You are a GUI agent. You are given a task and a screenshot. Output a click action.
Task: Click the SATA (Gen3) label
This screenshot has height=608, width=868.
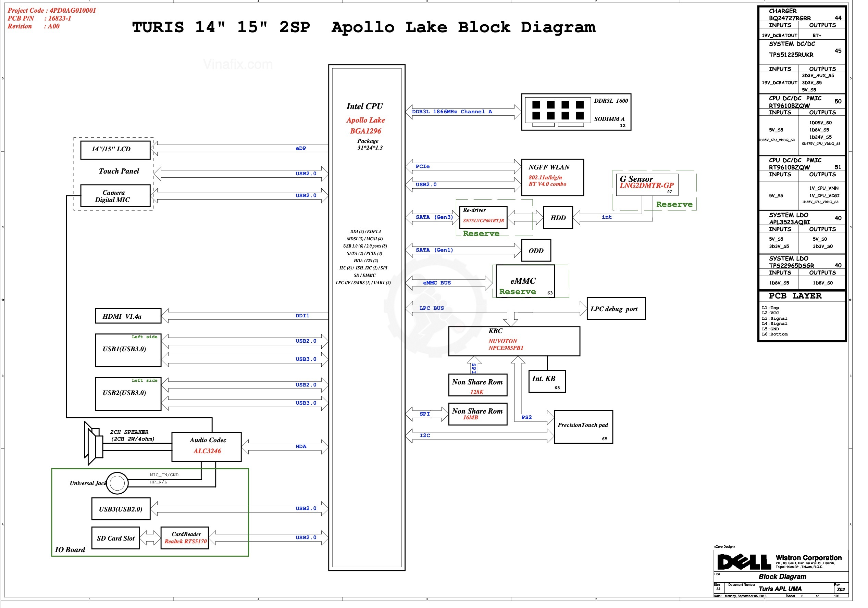click(434, 217)
